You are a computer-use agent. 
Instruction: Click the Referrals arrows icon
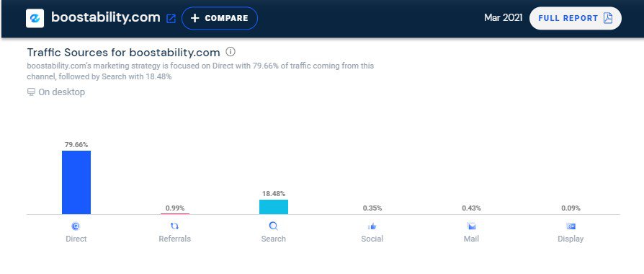(174, 226)
